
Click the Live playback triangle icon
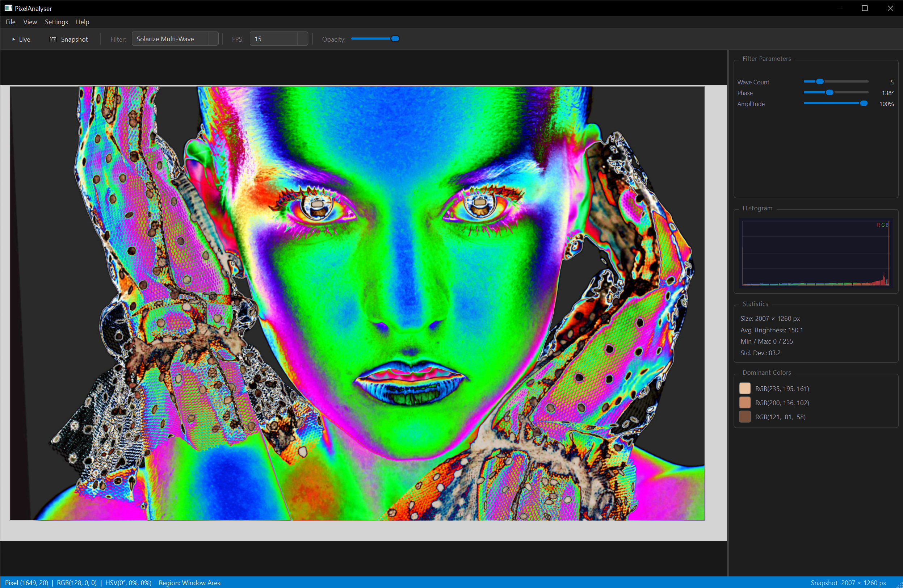pos(13,39)
